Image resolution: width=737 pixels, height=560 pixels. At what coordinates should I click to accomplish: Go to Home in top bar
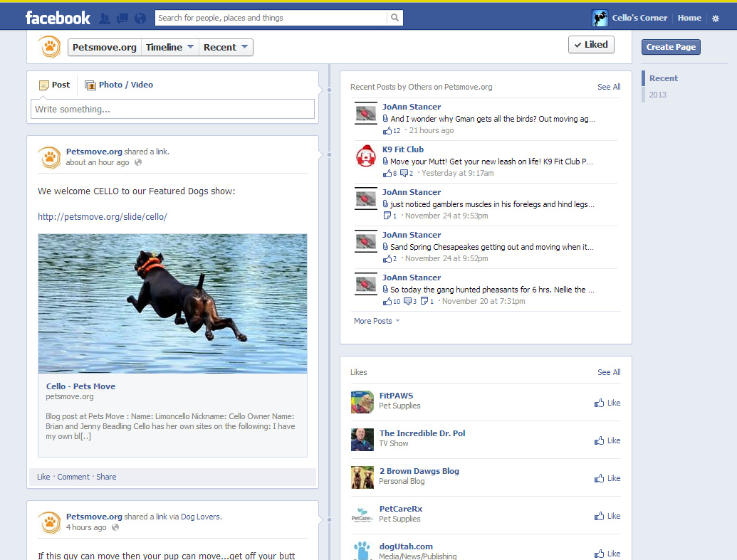coord(689,18)
